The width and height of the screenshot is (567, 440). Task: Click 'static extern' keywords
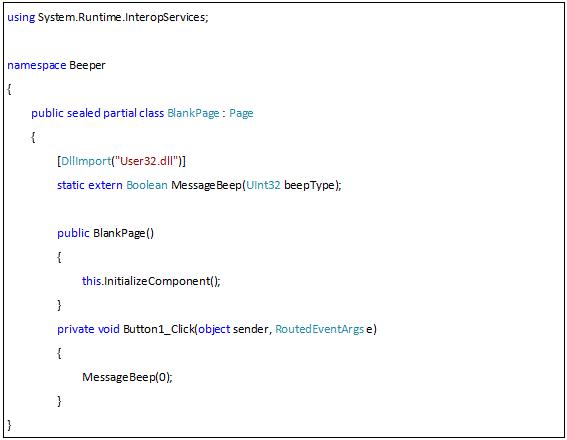(90, 185)
